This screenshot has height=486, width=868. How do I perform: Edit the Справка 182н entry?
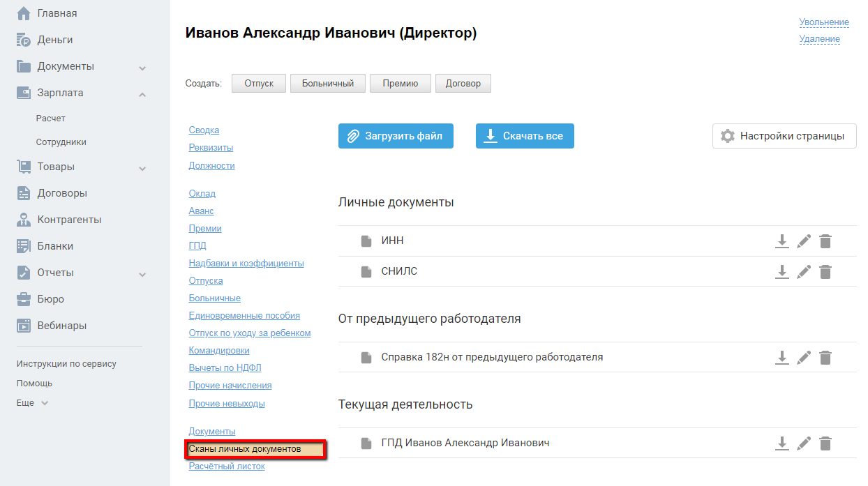click(804, 358)
